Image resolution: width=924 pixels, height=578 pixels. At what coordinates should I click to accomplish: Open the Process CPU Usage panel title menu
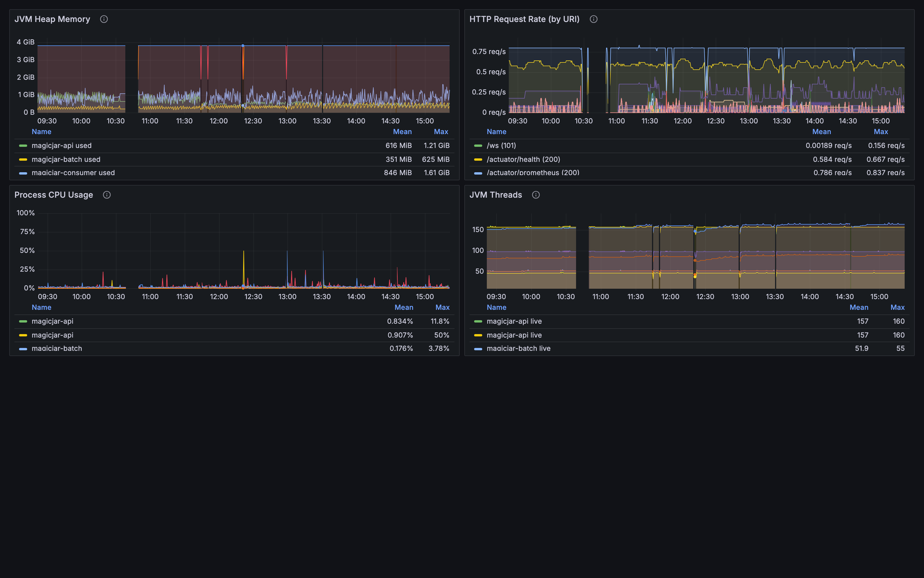pos(54,195)
